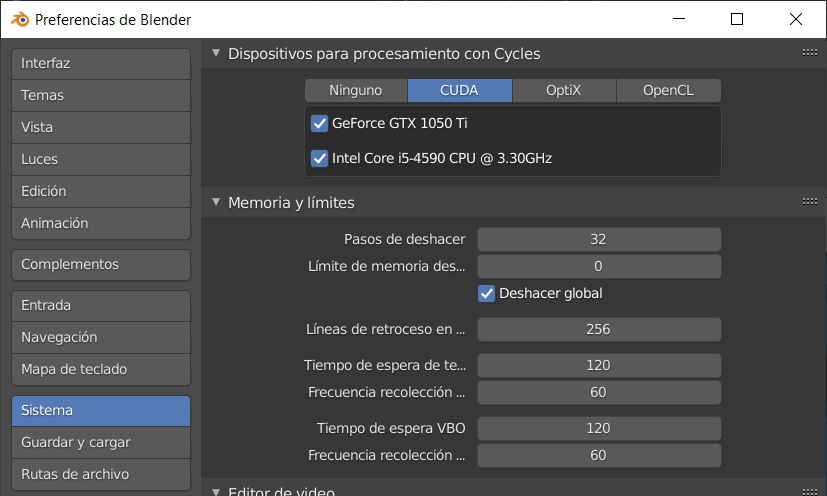Click the 'Pasos de deshacer' label
Image resolution: width=827 pixels, height=496 pixels.
point(405,240)
